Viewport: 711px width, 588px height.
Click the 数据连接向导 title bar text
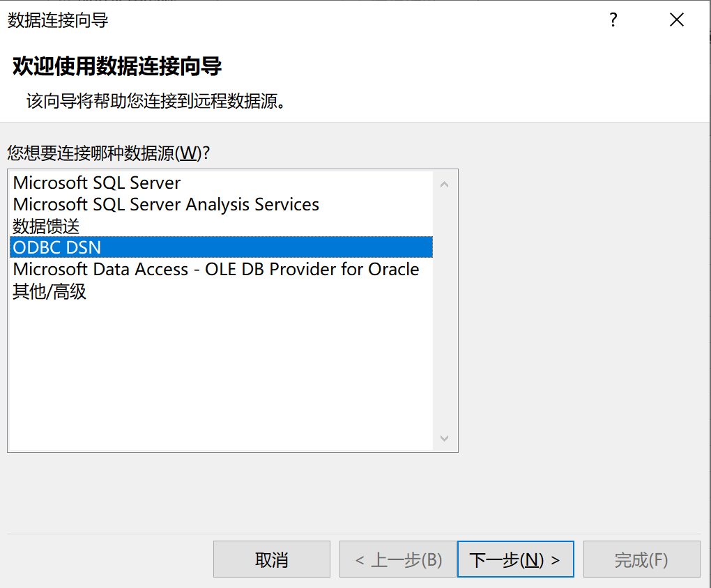click(x=58, y=20)
